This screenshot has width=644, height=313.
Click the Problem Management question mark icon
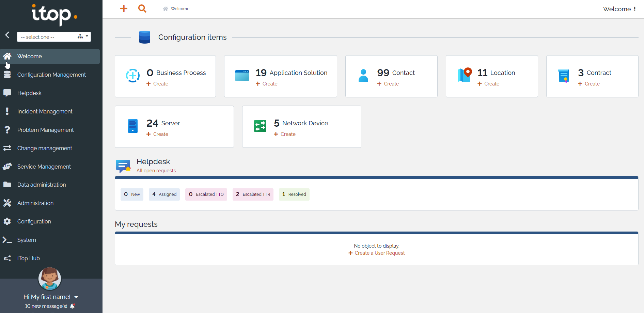tap(7, 129)
